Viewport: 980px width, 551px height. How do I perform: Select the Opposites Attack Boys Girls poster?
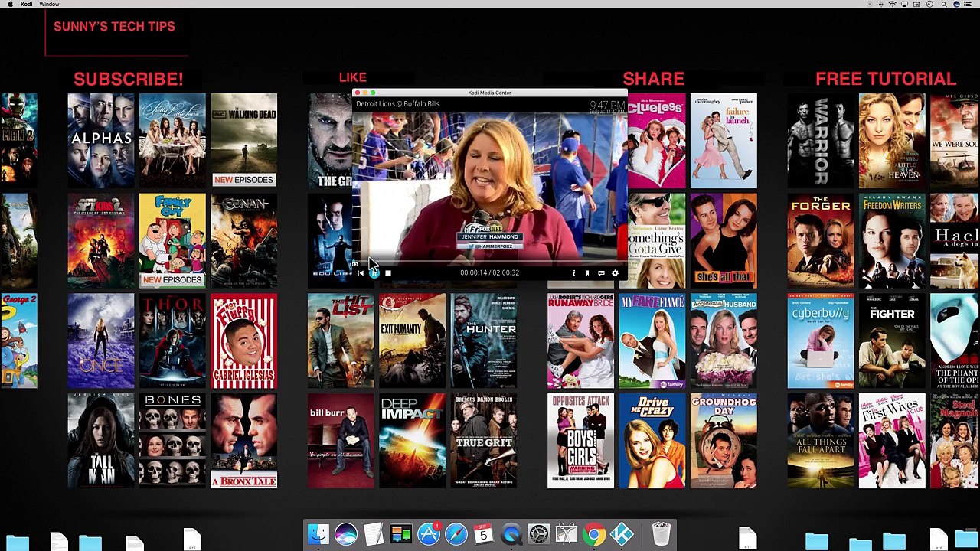click(580, 441)
